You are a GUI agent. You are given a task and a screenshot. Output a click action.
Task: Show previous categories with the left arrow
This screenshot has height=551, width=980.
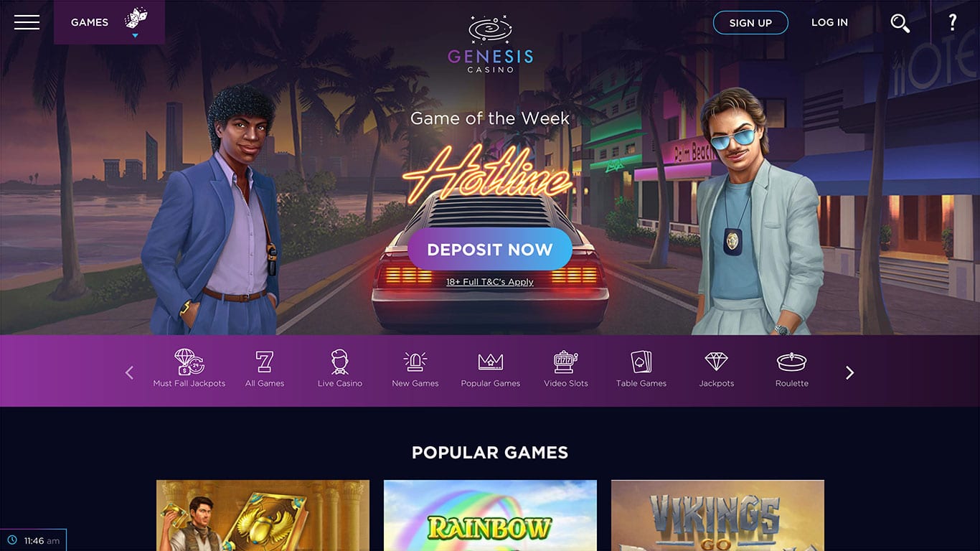coord(129,372)
